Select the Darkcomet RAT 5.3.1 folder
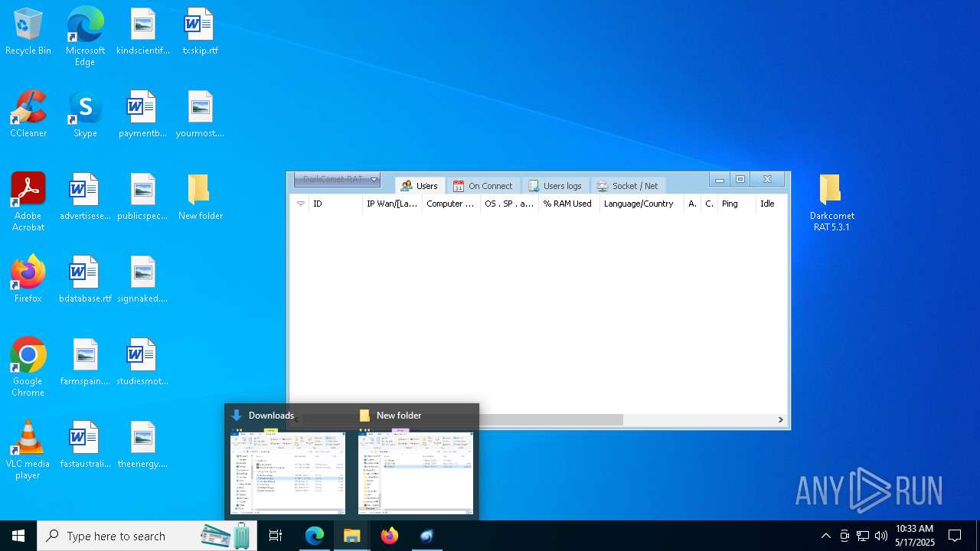This screenshot has width=980, height=551. [x=831, y=203]
